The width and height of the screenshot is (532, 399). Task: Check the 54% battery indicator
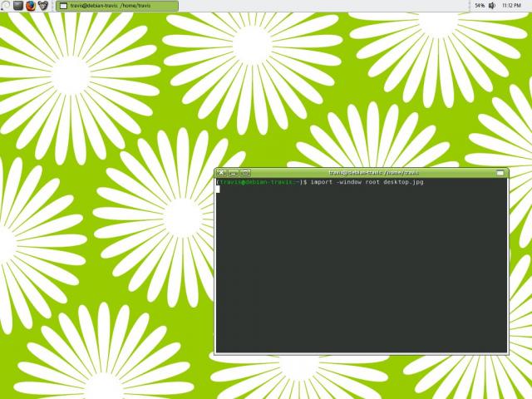480,6
